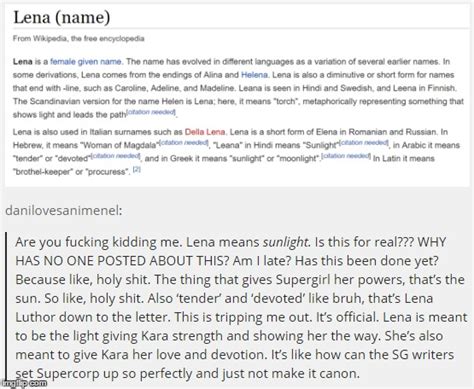Follow the blue "Helena" link
The height and width of the screenshot is (389, 474).
[x=254, y=75]
